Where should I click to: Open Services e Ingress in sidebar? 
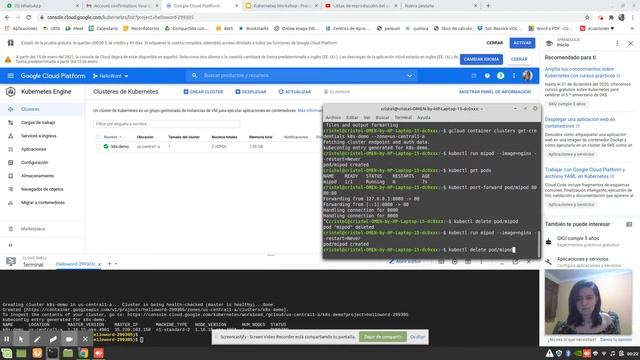pos(42,136)
